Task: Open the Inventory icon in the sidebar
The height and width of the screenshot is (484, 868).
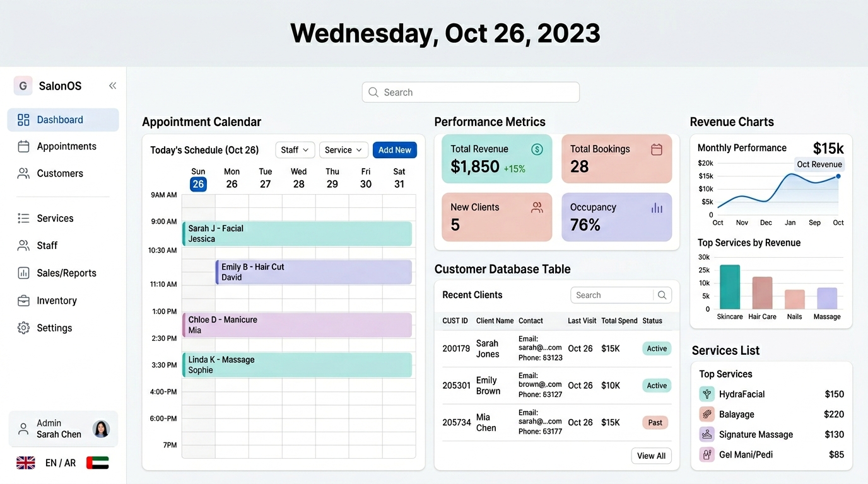Action: 23,301
